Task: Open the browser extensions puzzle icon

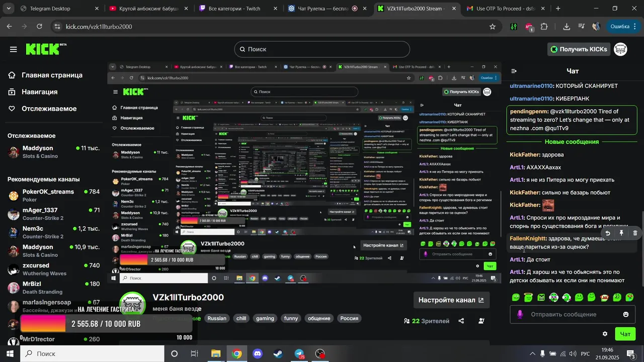Action: tap(544, 27)
